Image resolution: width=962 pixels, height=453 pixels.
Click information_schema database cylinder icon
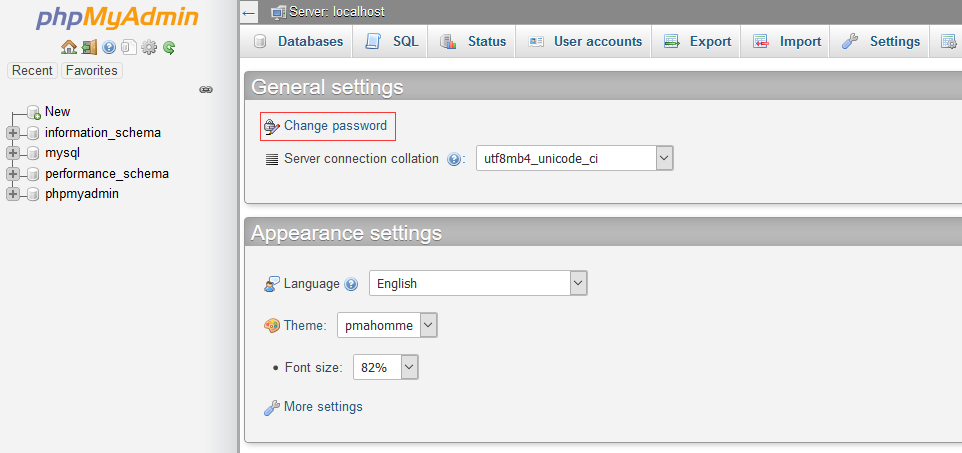[x=33, y=133]
